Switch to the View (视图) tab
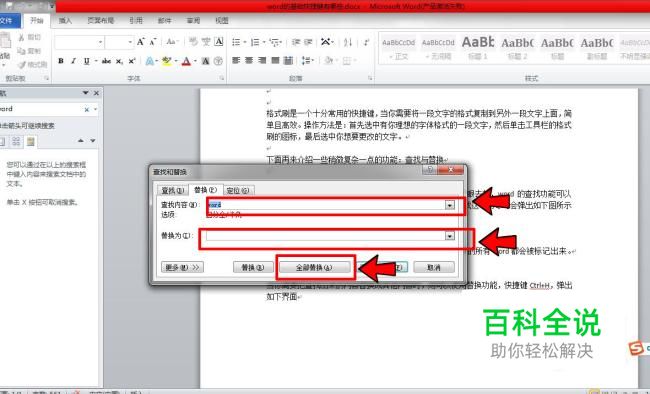The image size is (650, 394). 222,21
